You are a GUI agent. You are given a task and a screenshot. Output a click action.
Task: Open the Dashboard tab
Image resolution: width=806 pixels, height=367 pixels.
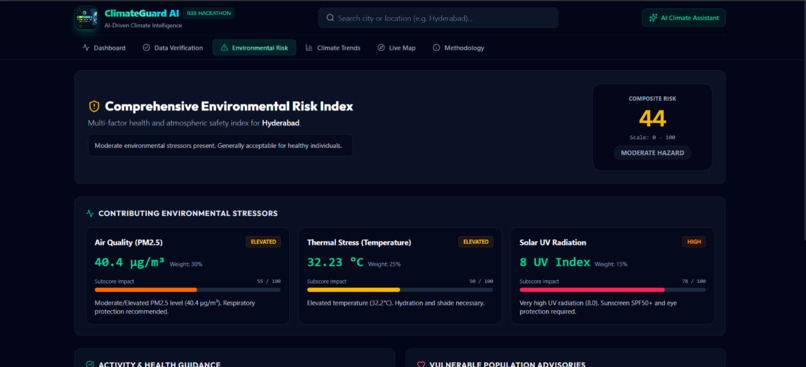104,48
